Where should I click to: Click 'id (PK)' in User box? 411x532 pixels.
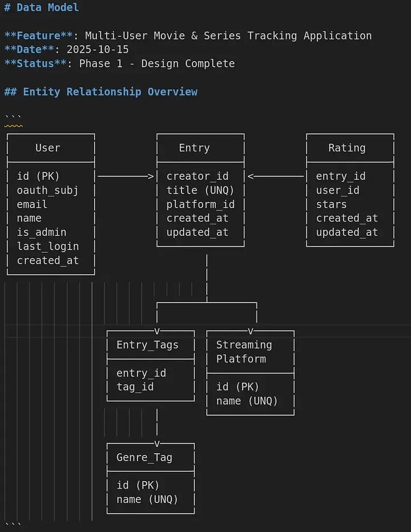(38, 176)
